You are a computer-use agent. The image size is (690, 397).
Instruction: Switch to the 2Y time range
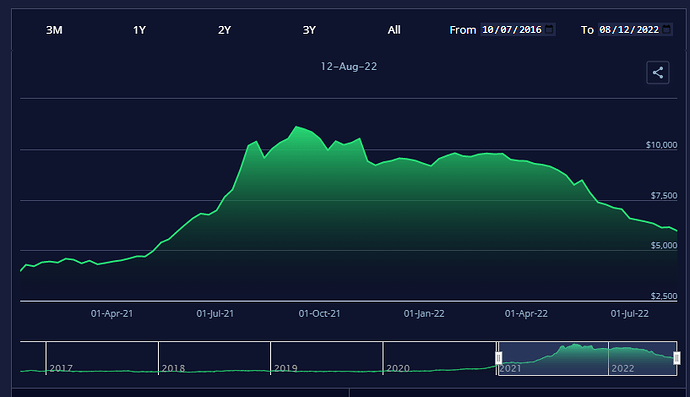(x=224, y=30)
